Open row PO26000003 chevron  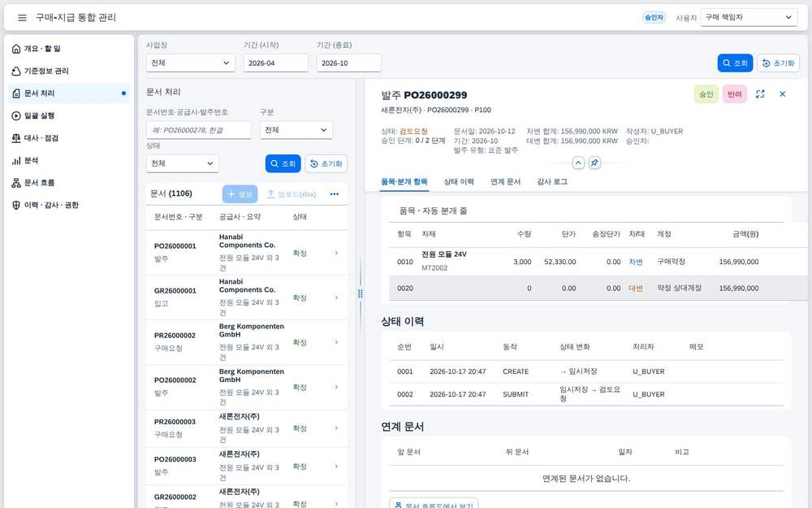click(x=337, y=466)
